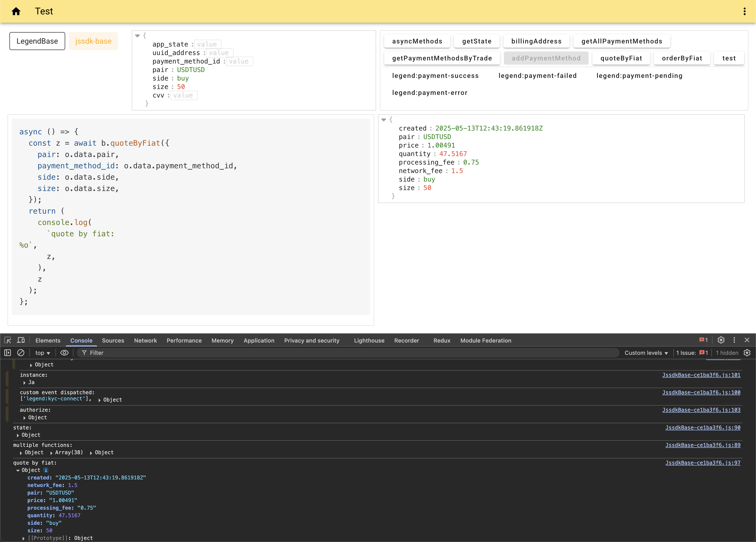The width and height of the screenshot is (756, 542).
Task: Open the Lighthouse tab
Action: tap(369, 340)
